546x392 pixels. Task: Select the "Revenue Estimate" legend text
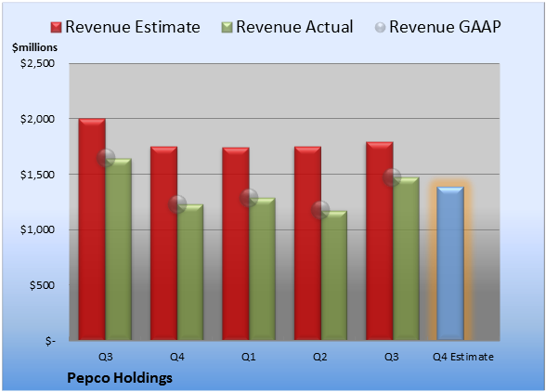pos(133,27)
